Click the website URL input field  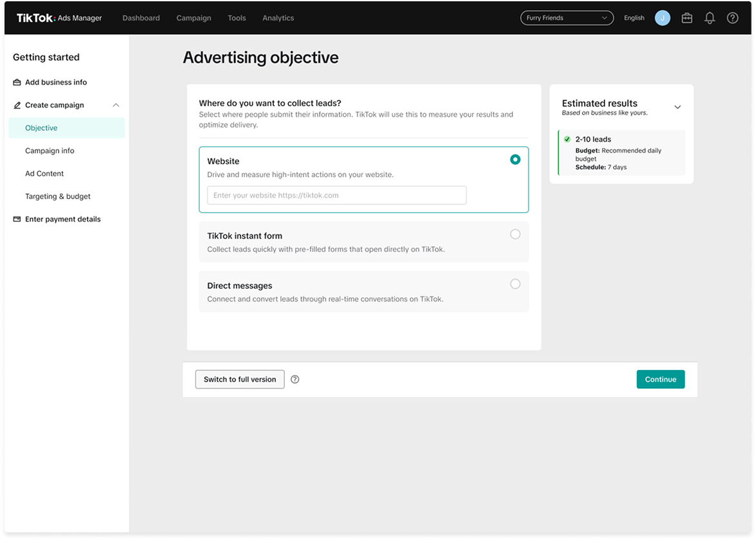[x=336, y=195]
